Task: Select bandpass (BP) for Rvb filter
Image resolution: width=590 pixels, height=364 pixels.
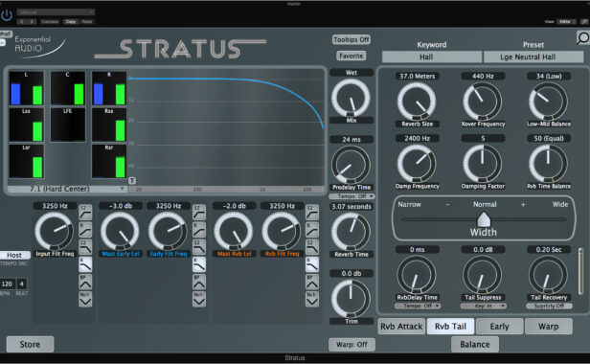Action: point(312,282)
